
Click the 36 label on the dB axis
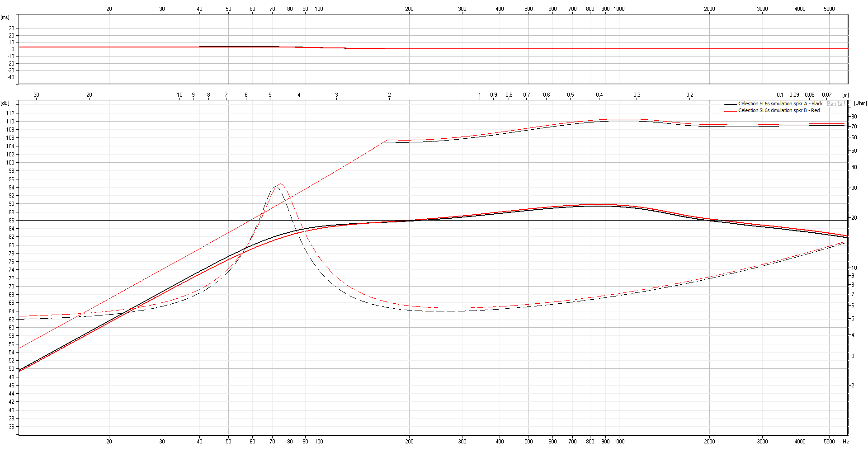tap(11, 427)
